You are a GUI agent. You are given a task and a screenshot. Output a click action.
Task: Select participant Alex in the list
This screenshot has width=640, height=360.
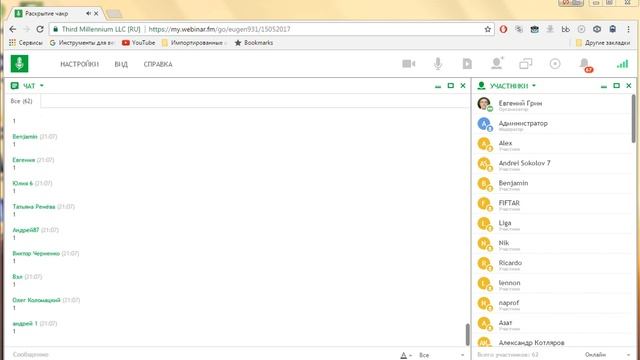click(x=551, y=144)
